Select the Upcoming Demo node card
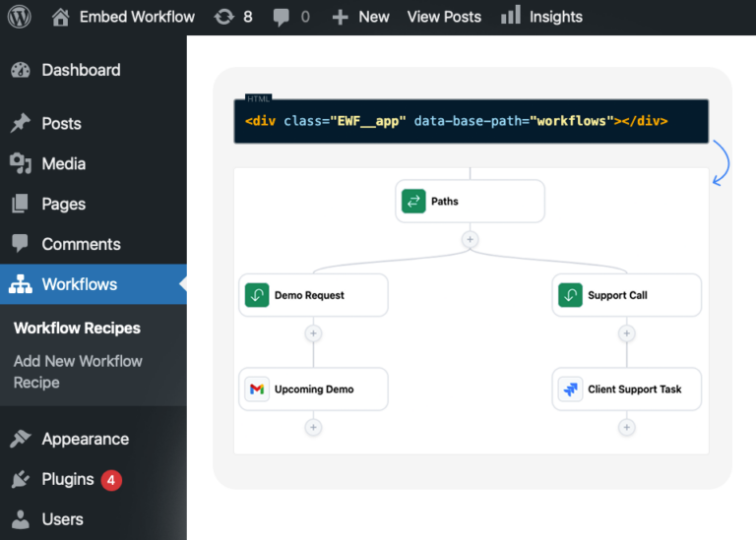The image size is (756, 540). 313,390
